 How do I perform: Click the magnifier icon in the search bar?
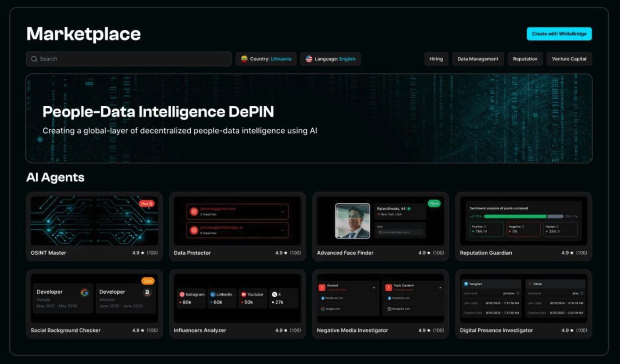tap(34, 59)
